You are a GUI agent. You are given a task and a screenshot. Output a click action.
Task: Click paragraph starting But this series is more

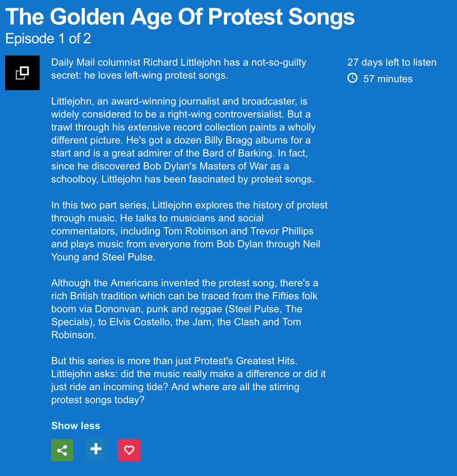[188, 380]
